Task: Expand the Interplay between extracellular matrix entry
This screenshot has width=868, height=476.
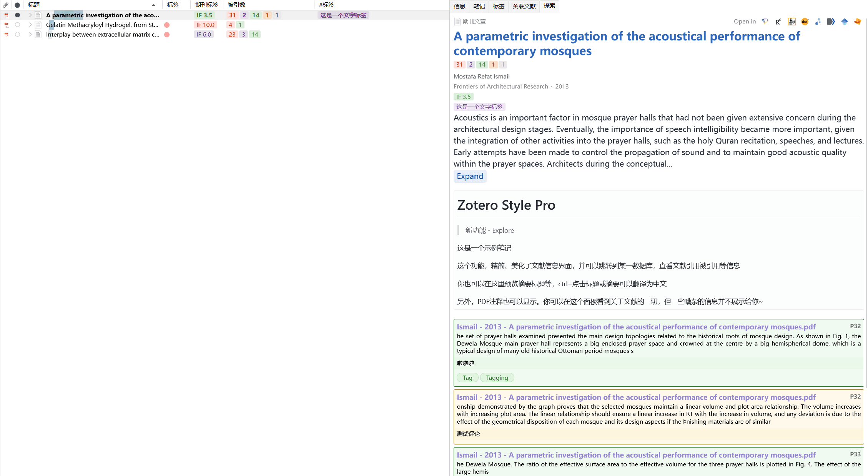Action: [x=30, y=34]
